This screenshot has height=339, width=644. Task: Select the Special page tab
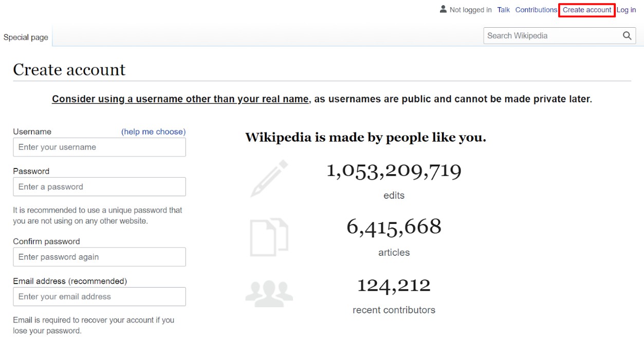(x=26, y=37)
